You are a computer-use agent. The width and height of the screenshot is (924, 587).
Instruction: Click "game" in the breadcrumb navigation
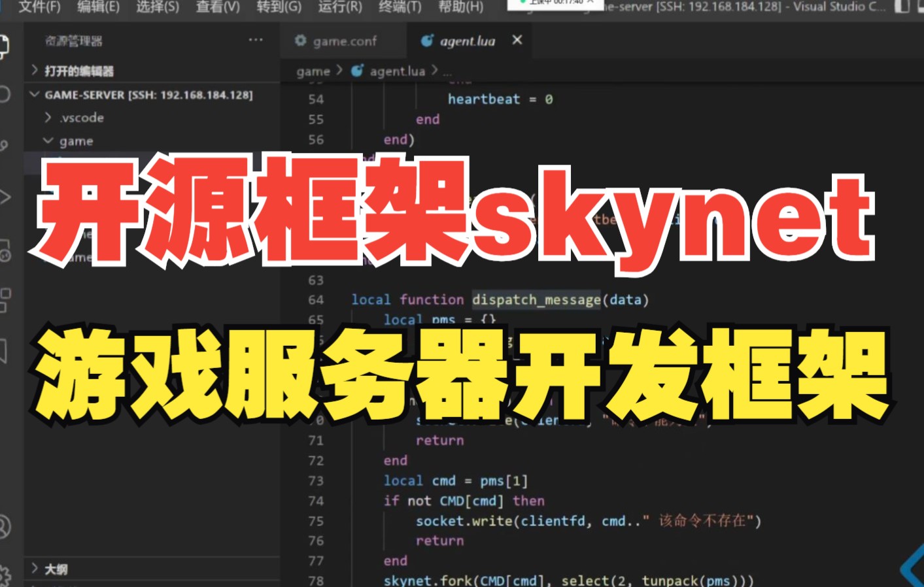pos(313,71)
